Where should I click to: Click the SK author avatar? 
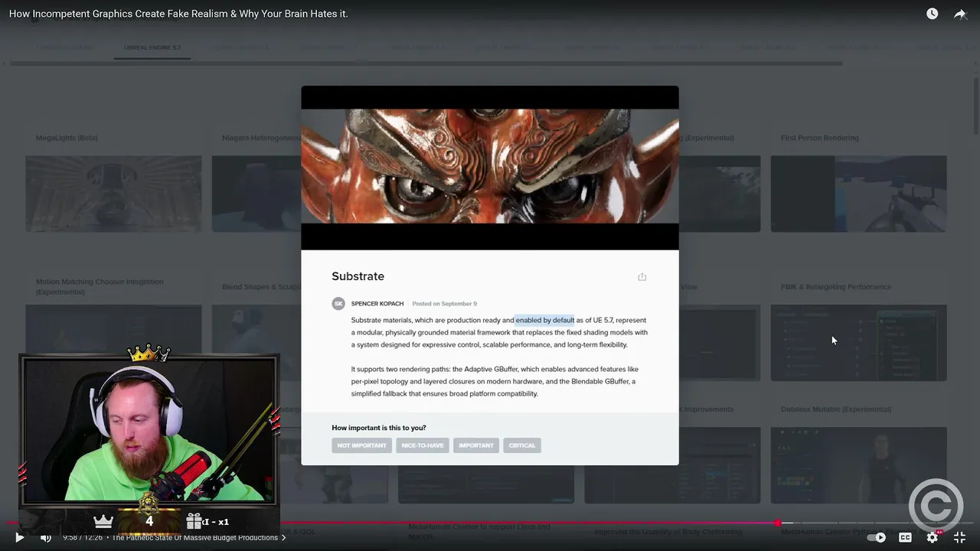338,304
